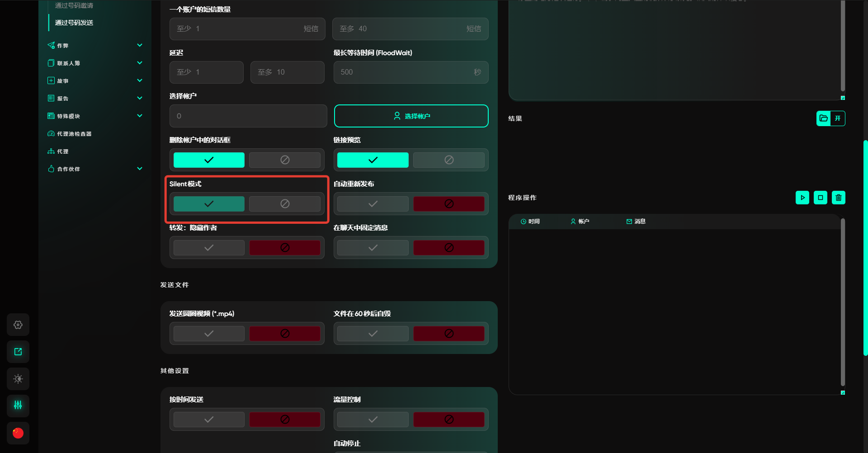Click the China flag language icon
Viewport: 868px width, 453px height.
pos(18,433)
